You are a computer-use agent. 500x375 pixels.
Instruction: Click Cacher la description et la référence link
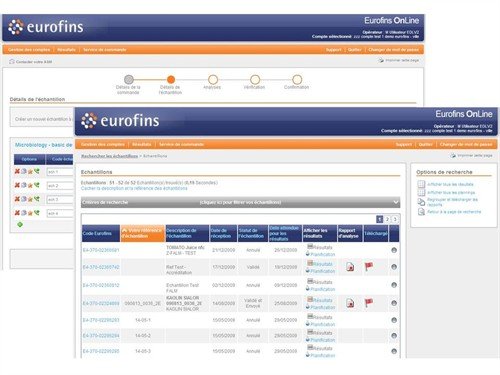click(x=134, y=188)
